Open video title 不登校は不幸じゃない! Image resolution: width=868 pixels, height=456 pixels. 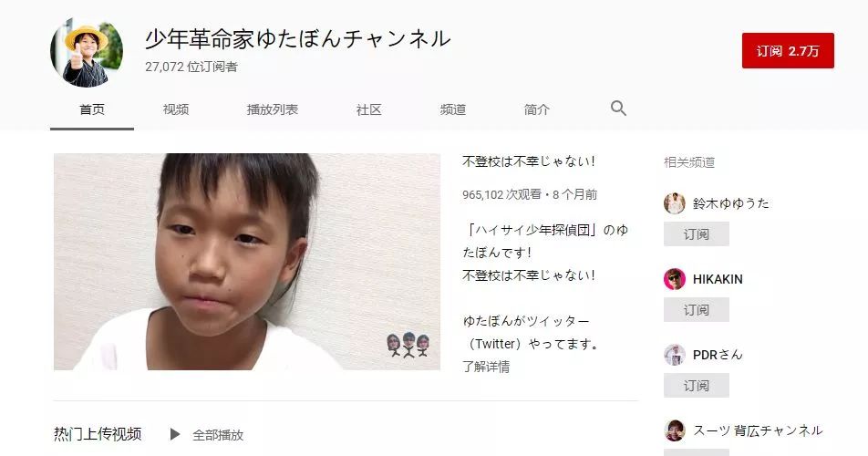point(529,161)
